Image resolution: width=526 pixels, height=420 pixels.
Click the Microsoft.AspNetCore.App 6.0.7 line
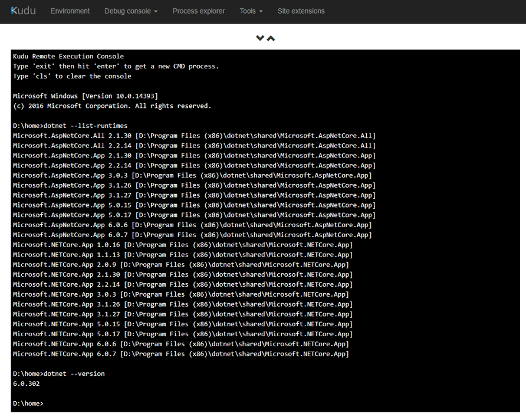[192, 235]
